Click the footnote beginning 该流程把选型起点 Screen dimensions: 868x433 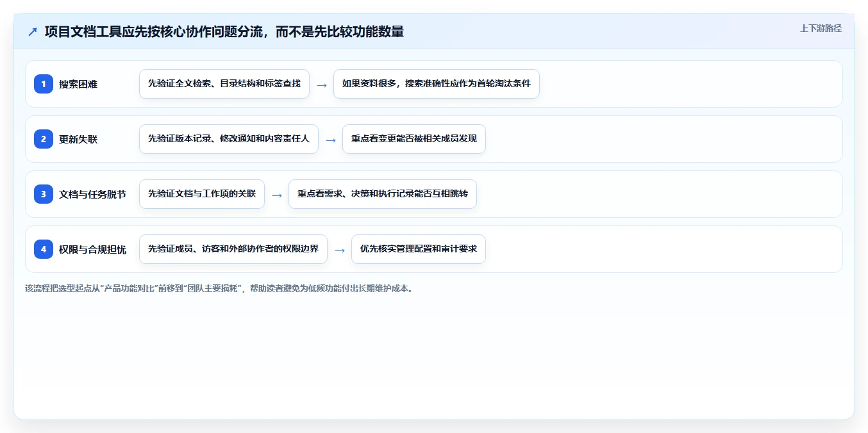(x=221, y=288)
